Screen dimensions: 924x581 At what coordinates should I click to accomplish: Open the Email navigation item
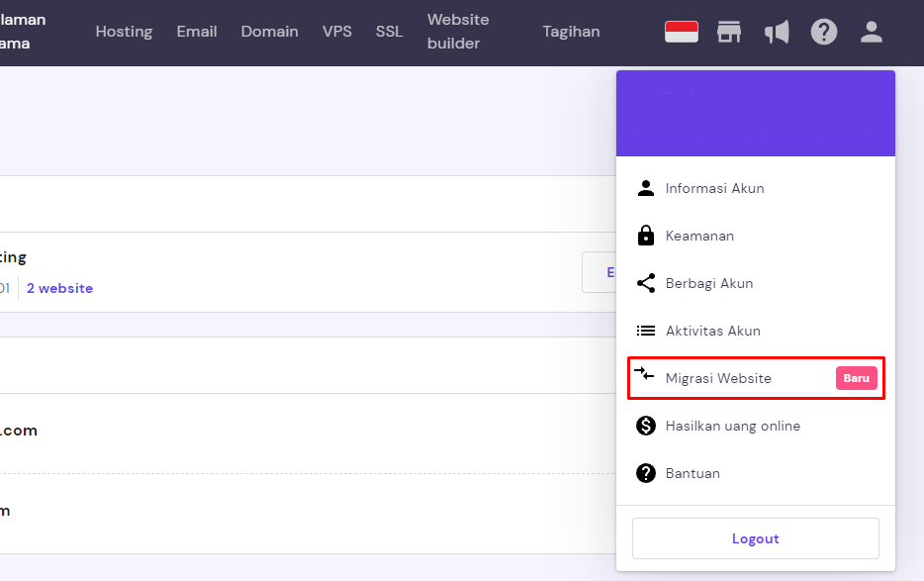(x=197, y=32)
